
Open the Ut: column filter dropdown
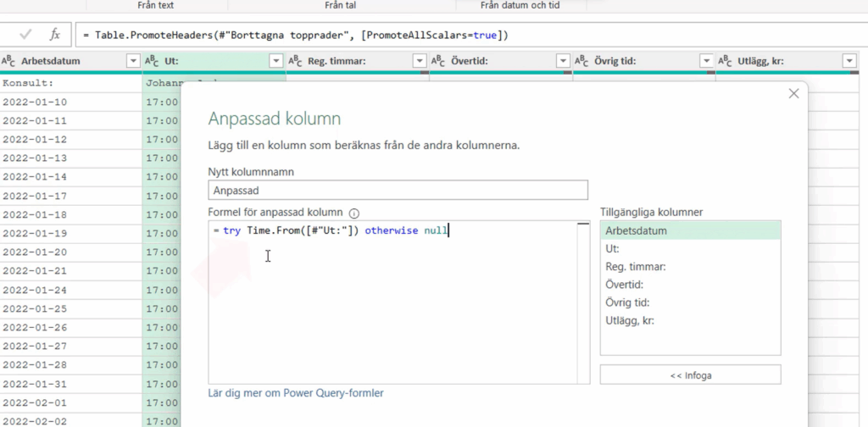click(x=275, y=61)
